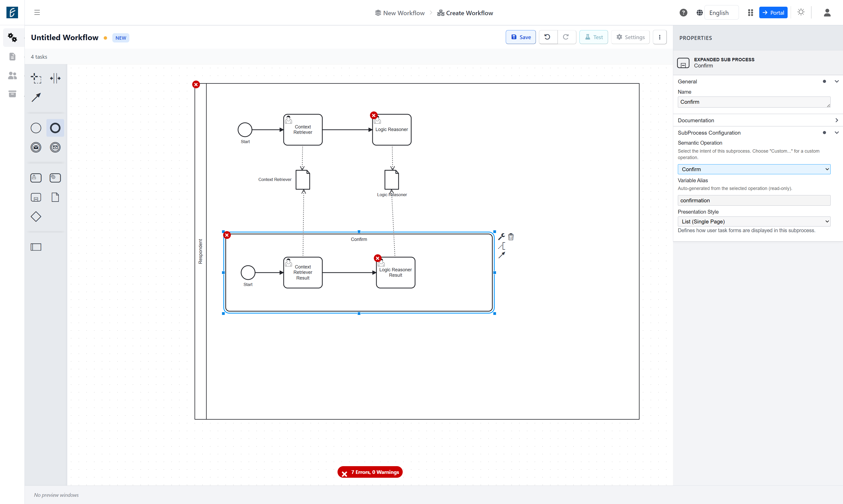Viewport: 843px width, 504px height.
Task: Add text annotation to Confirm subprocess
Action: (501, 246)
